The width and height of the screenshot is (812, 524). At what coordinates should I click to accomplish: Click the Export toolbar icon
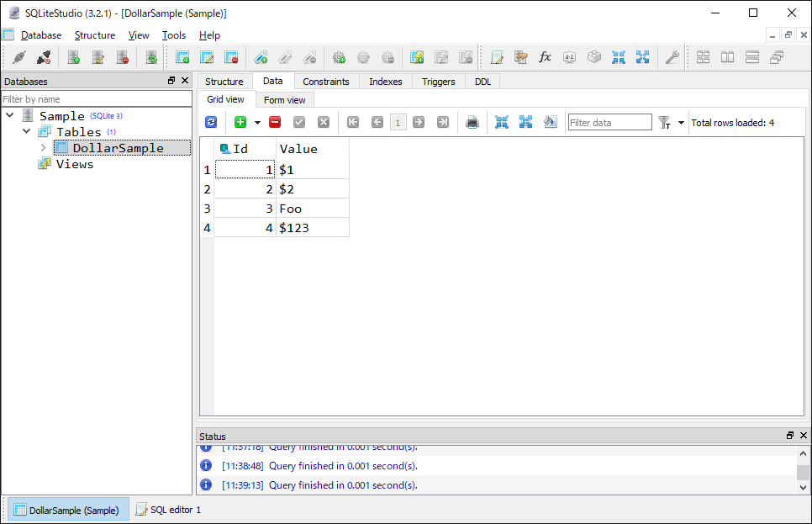tap(643, 57)
